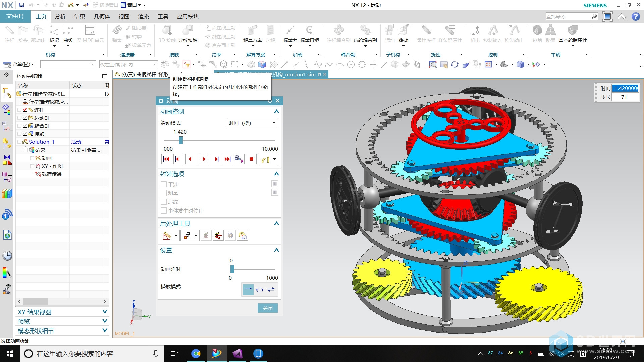Click the time slider handle
The width and height of the screenshot is (644, 362).
pos(181,140)
